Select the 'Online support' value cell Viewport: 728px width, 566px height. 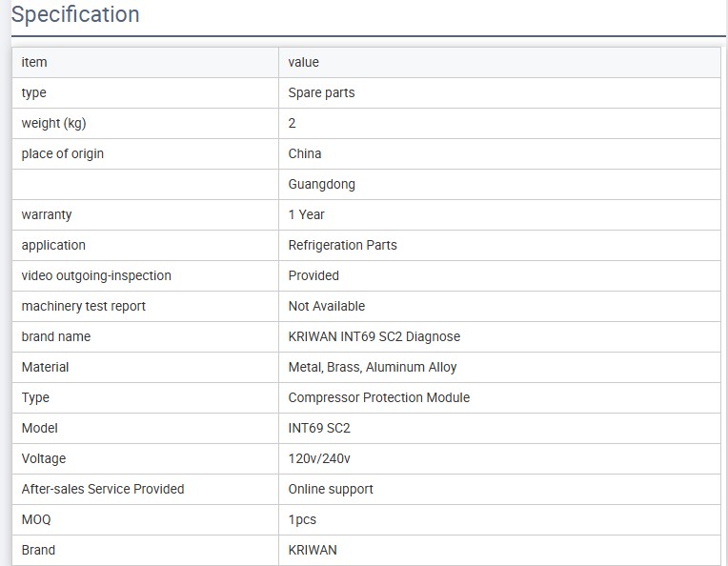331,489
